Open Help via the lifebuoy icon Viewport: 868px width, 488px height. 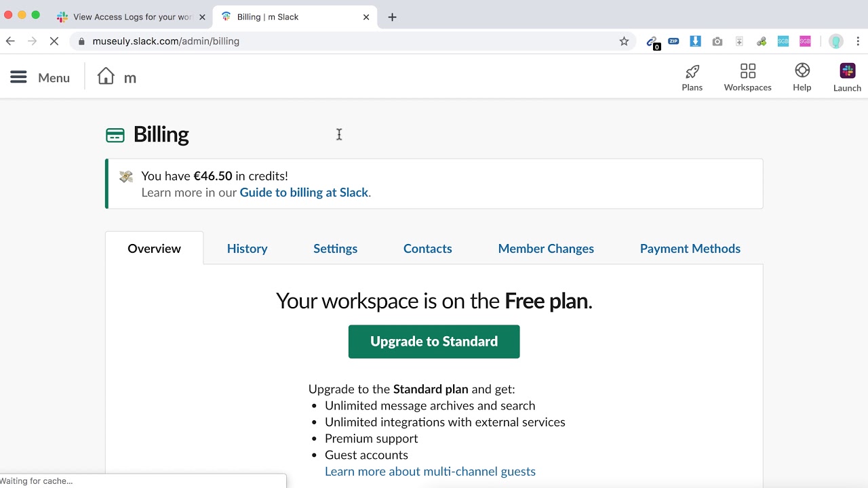click(x=802, y=70)
